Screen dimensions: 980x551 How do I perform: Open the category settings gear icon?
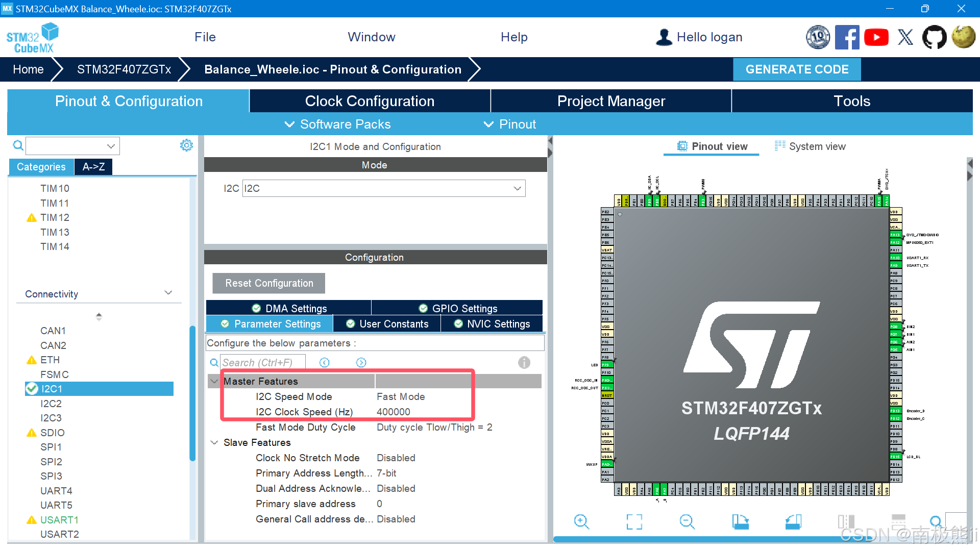coord(186,145)
